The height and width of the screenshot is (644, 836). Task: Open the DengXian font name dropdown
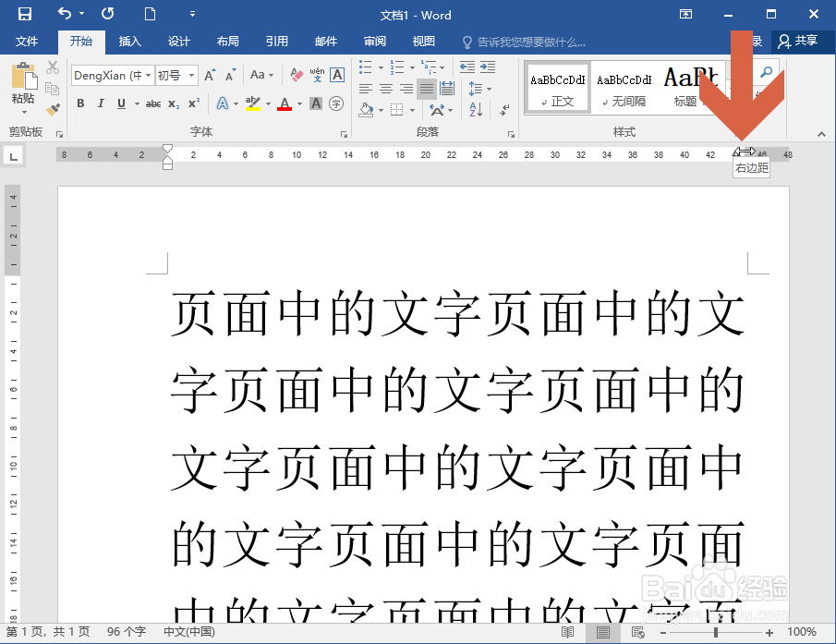coord(148,75)
